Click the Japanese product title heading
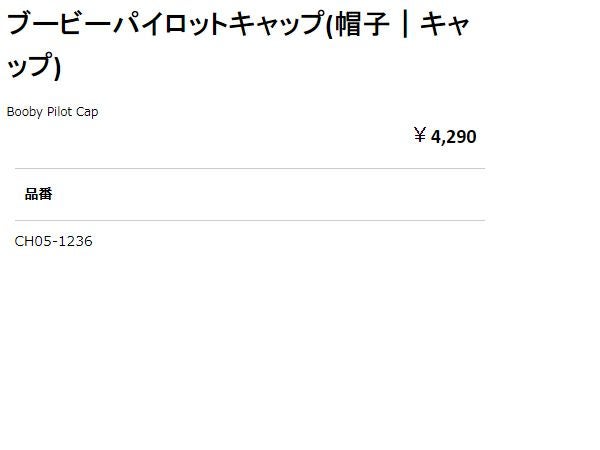Screen dimensions: 600x450 (x=240, y=25)
